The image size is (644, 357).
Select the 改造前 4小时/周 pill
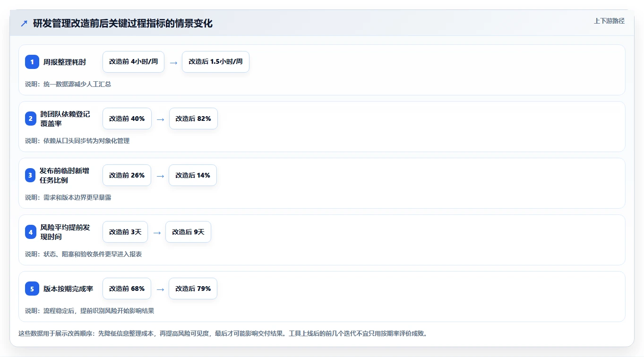click(x=133, y=62)
